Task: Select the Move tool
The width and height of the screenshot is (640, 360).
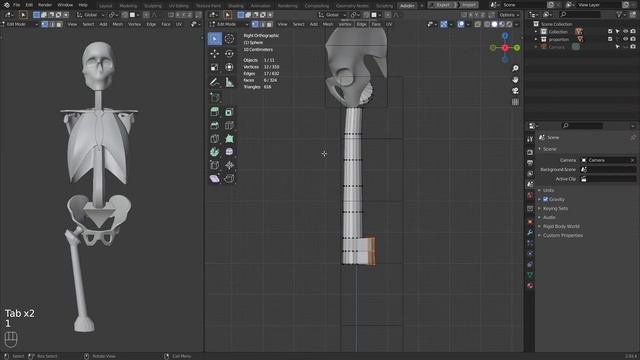Action: coord(215,54)
